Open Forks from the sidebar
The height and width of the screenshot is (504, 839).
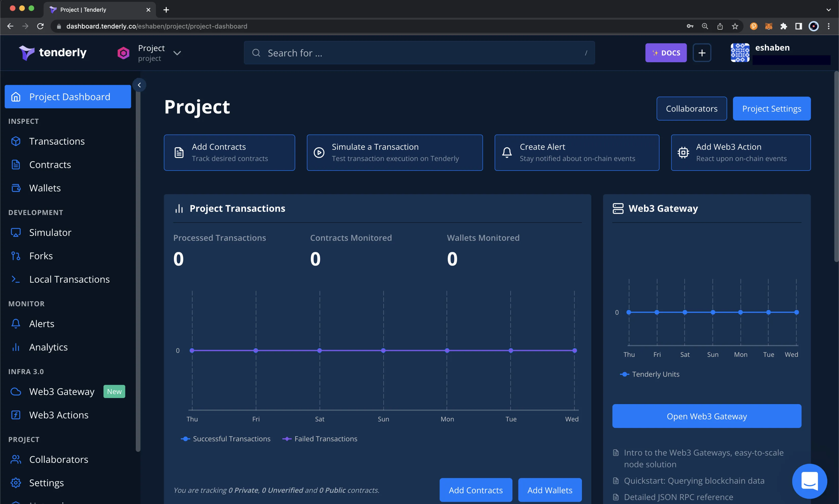[x=41, y=256]
